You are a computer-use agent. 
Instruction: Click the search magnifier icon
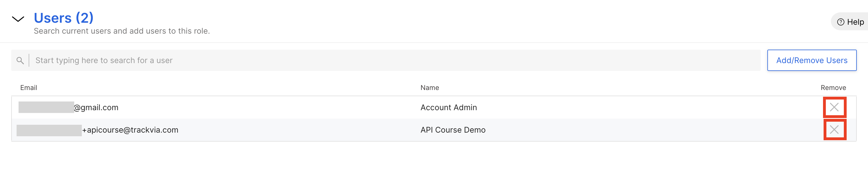click(20, 61)
